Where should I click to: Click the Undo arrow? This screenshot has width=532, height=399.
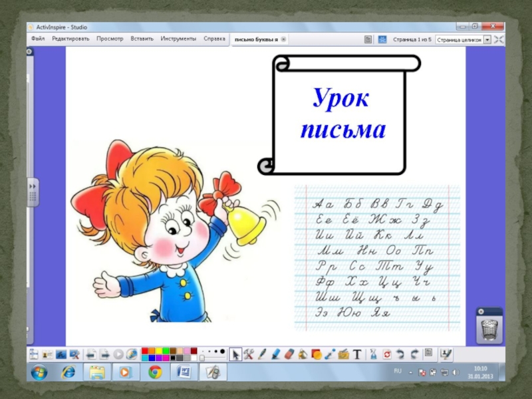(401, 354)
